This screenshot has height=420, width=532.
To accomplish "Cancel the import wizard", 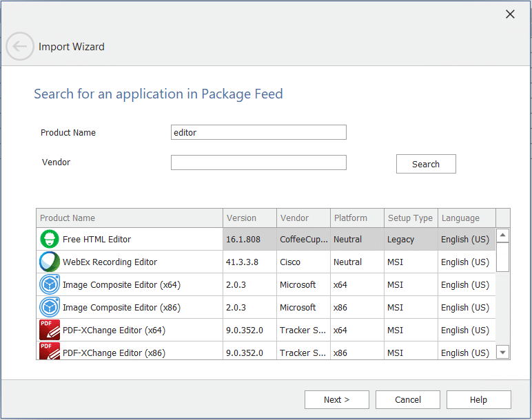I will [408, 400].
